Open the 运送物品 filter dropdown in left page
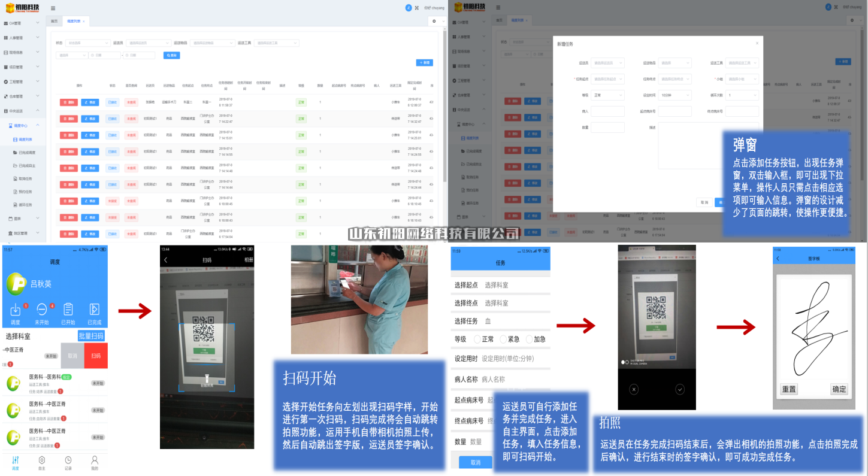Viewport: 868px width, 476px height. 212,43
